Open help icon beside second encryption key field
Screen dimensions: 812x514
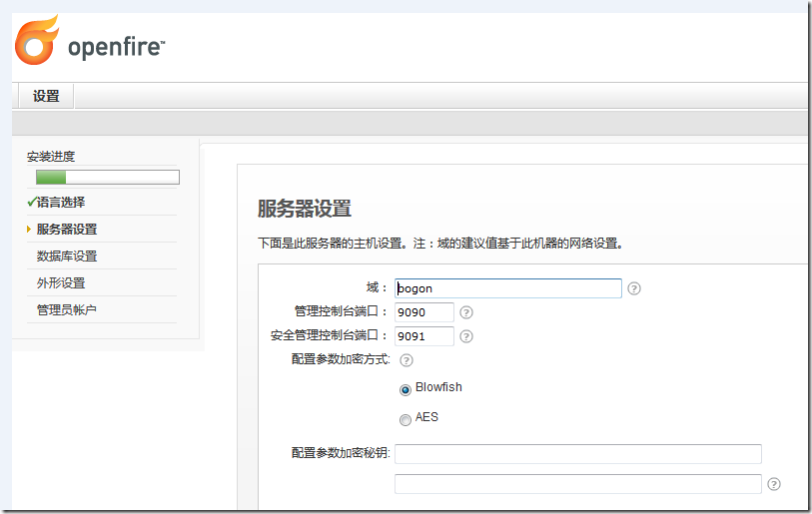774,484
